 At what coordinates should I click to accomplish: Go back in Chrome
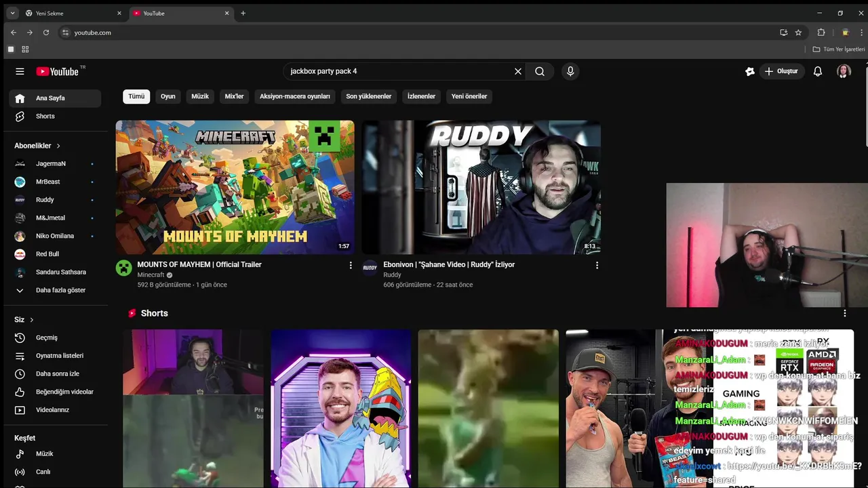tap(14, 33)
